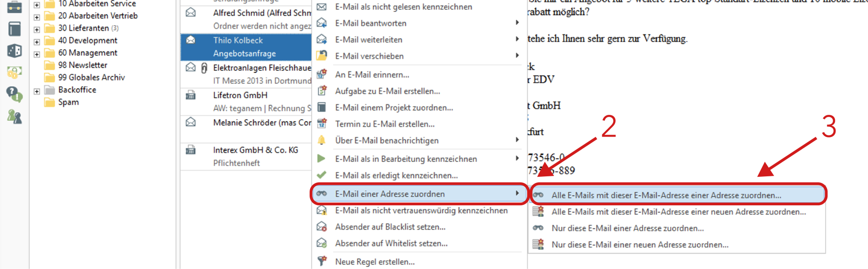Screen dimensions: 868x269
Task: Click the help bubble icon in sidebar
Action: tap(14, 94)
